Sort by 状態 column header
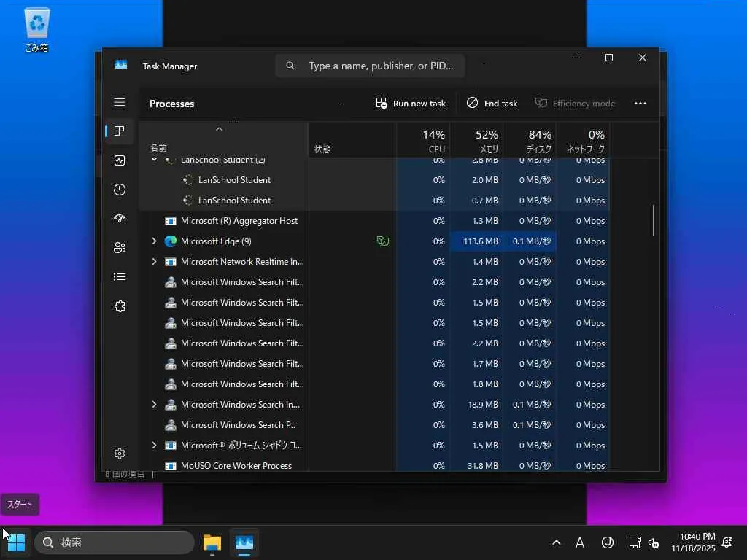 [x=352, y=141]
